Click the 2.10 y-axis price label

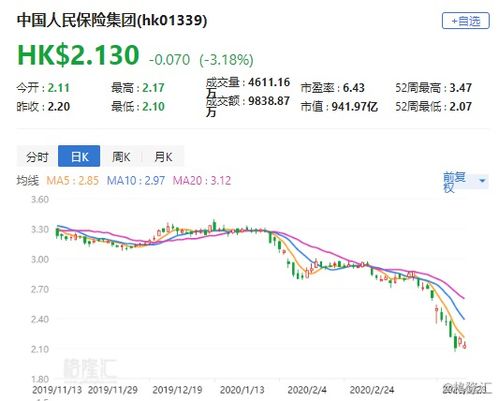pyautogui.click(x=40, y=349)
